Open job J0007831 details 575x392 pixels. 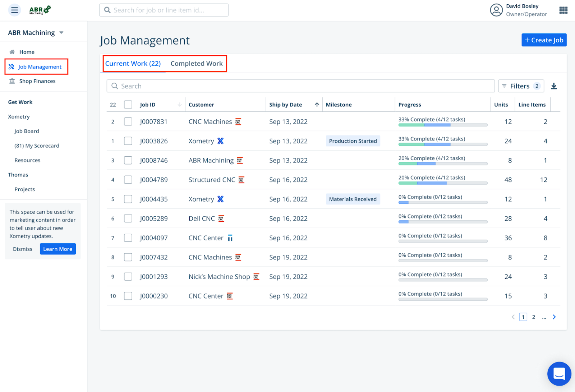(153, 121)
